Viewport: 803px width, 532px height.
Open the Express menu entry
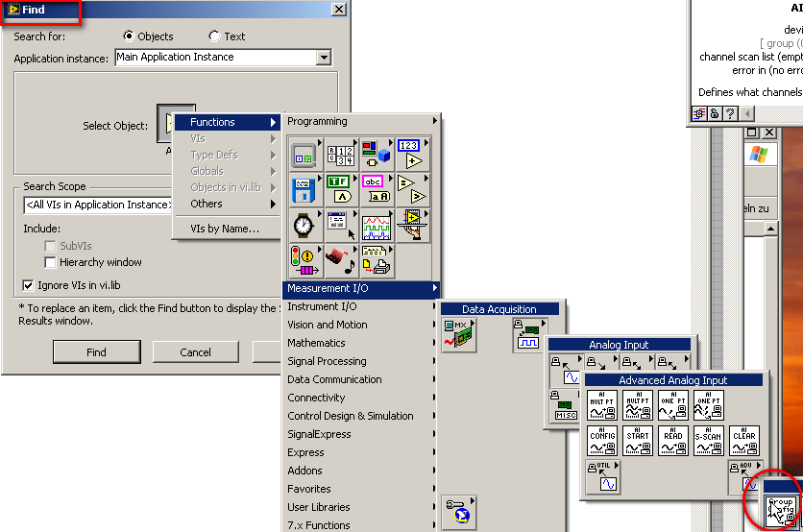pyautogui.click(x=361, y=452)
